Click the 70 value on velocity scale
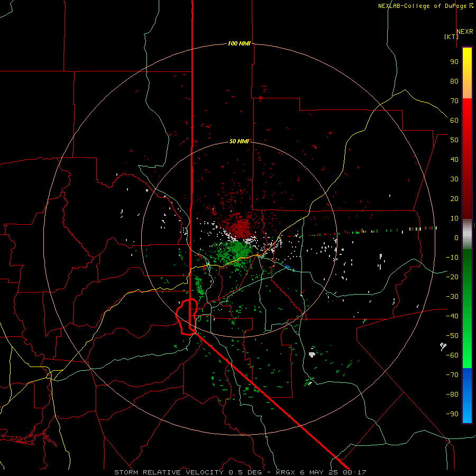Screen dimensions: 476x476 point(454,101)
